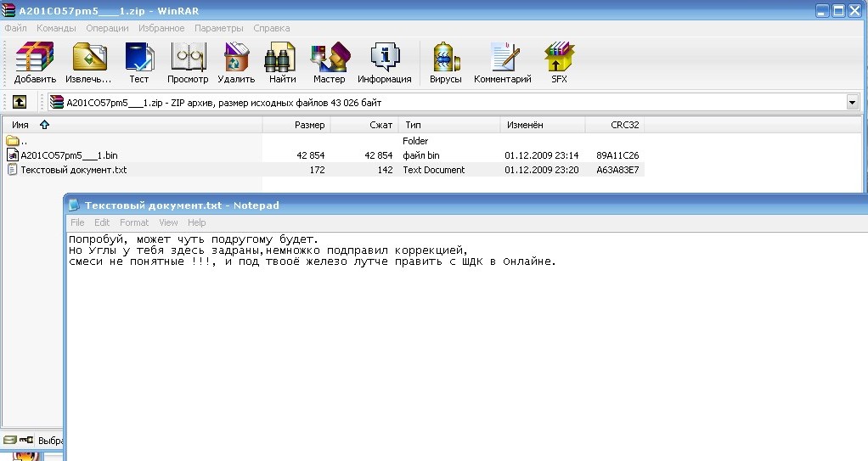This screenshot has width=868, height=461.
Task: Click the drive and key status bar icon
Action: tap(19, 440)
